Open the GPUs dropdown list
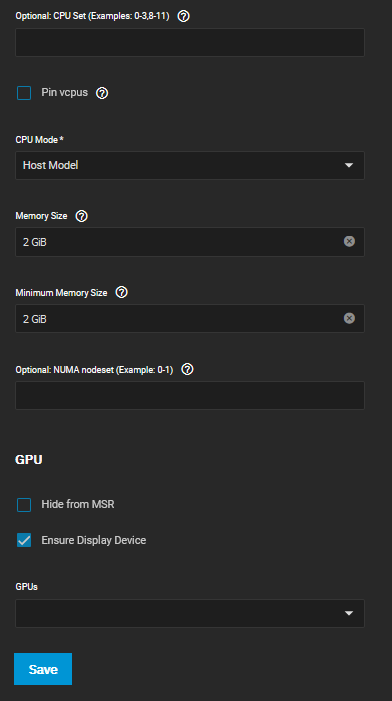 coord(190,613)
